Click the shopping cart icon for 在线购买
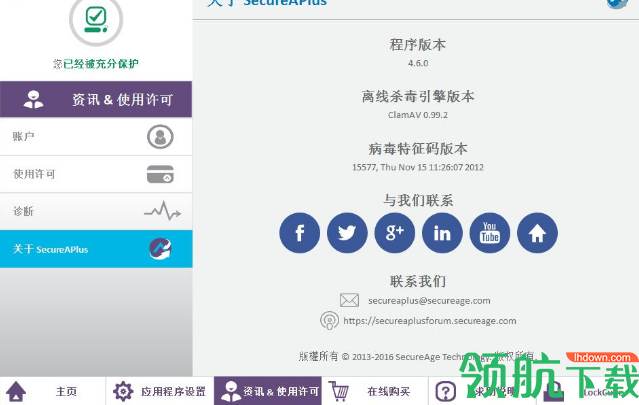Screen dimensions: 639x405 [339, 391]
